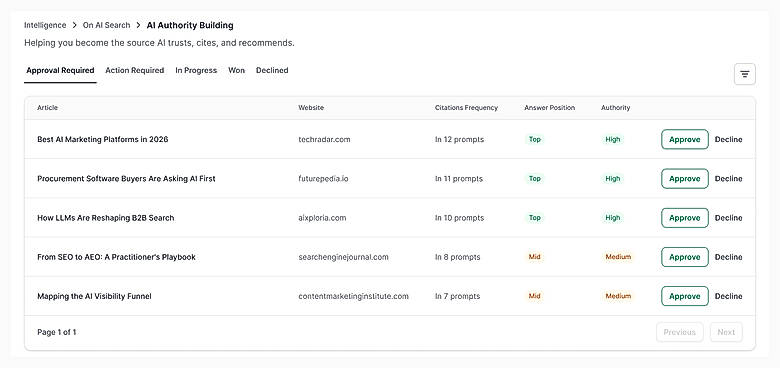Click aixploria.com website cell
This screenshot has height=368, width=780.
pos(322,218)
